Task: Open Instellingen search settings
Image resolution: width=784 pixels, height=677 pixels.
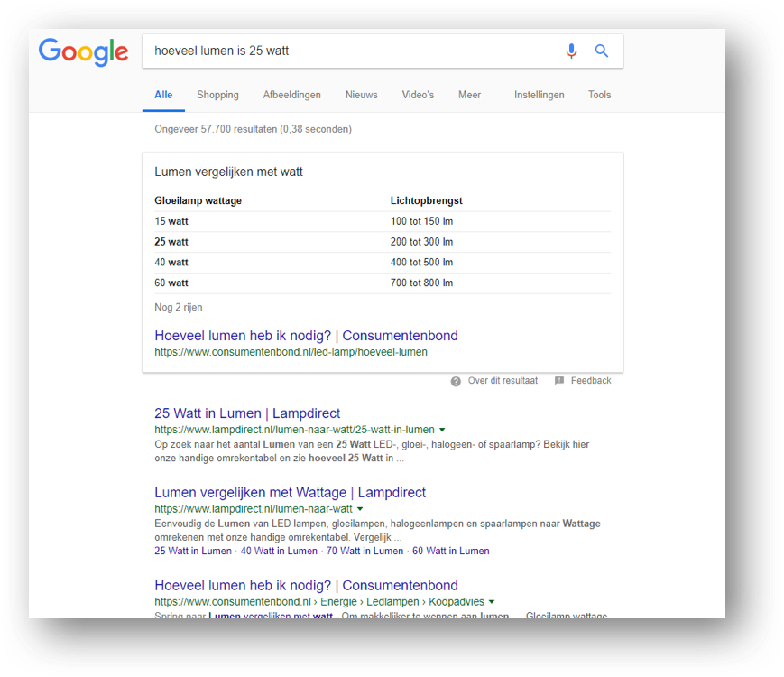Action: [x=539, y=95]
